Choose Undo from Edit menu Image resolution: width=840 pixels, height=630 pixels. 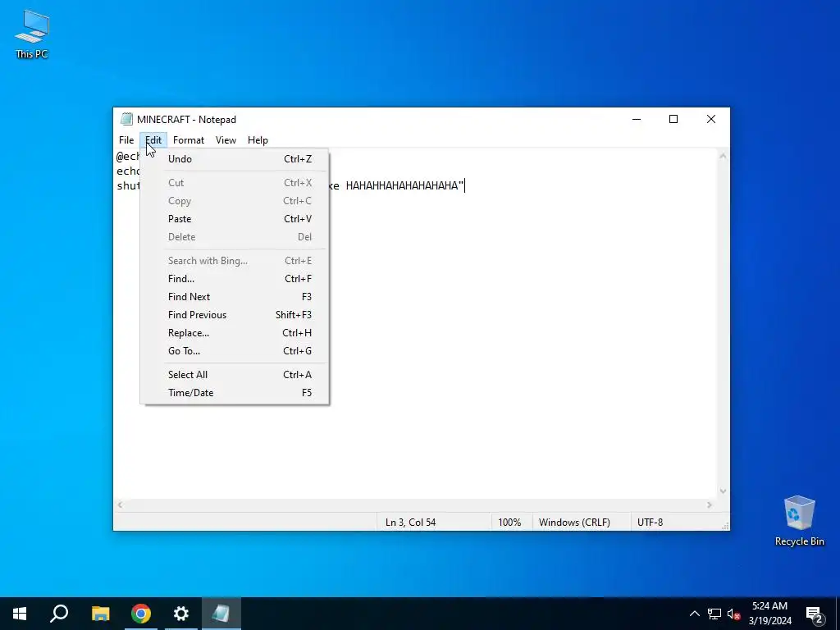coord(235,158)
